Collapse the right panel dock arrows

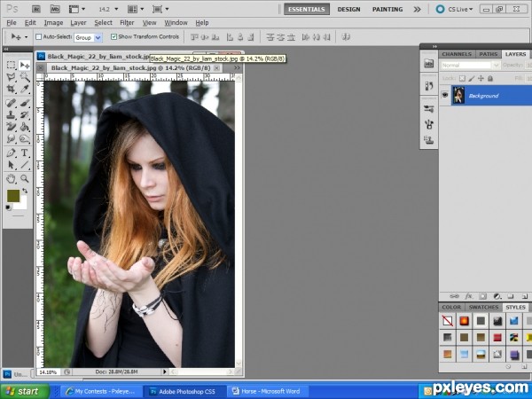(x=434, y=46)
